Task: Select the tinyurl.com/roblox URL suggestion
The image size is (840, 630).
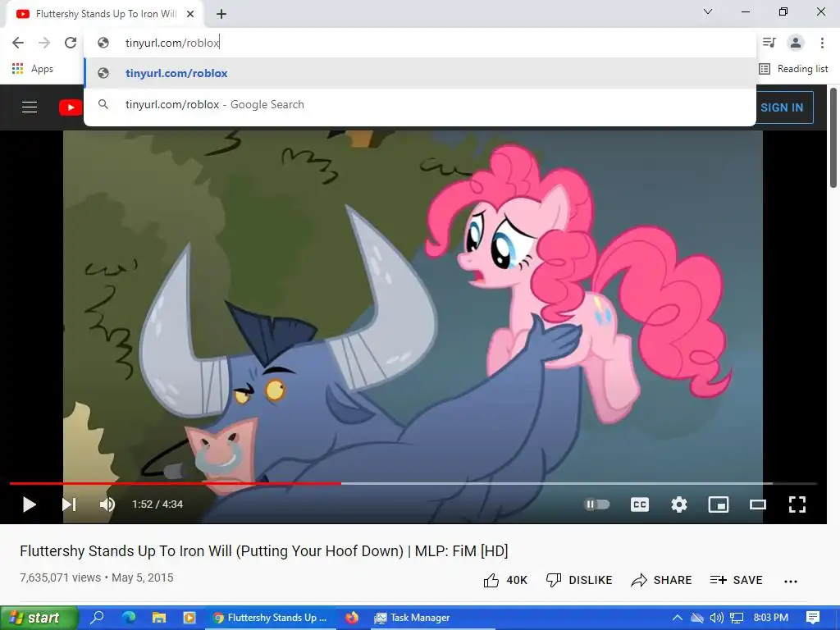Action: click(x=420, y=73)
